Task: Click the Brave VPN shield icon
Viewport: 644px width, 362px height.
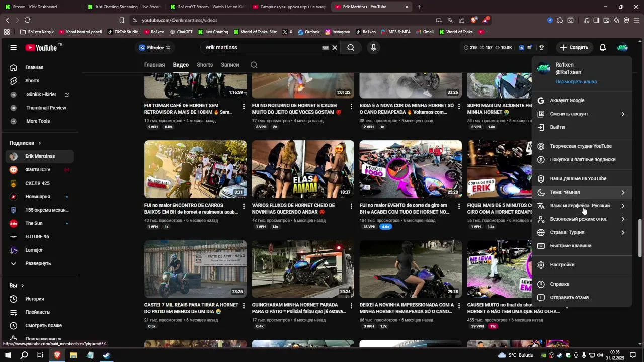Action: (x=626, y=20)
